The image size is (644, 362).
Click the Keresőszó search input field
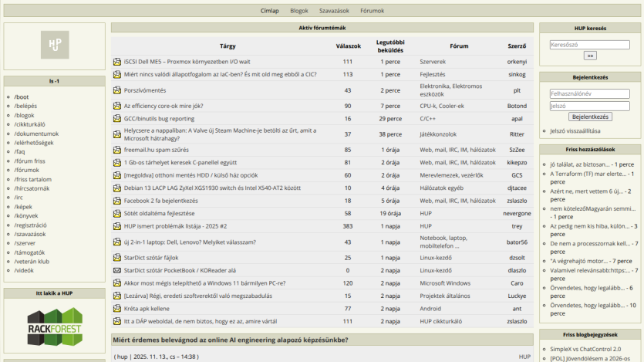point(590,45)
